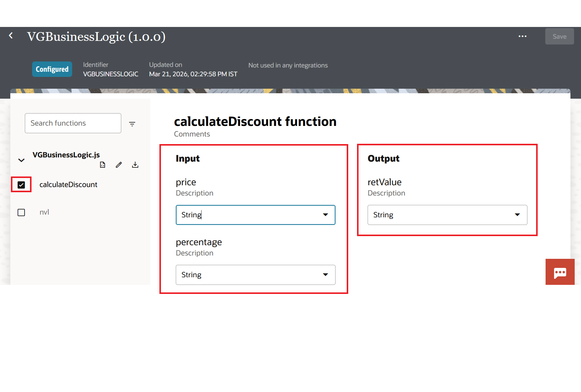This screenshot has width=581, height=392.
Task: Click the filter icon beside Search functions
Action: [132, 124]
